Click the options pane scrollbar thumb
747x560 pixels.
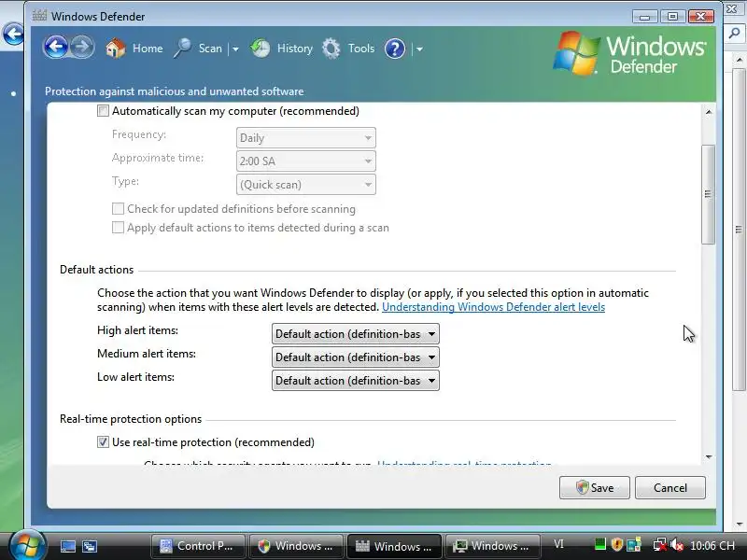(x=709, y=194)
